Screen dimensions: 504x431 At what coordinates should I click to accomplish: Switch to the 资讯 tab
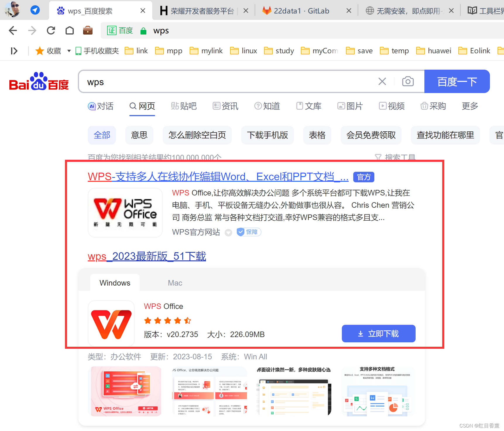(225, 106)
